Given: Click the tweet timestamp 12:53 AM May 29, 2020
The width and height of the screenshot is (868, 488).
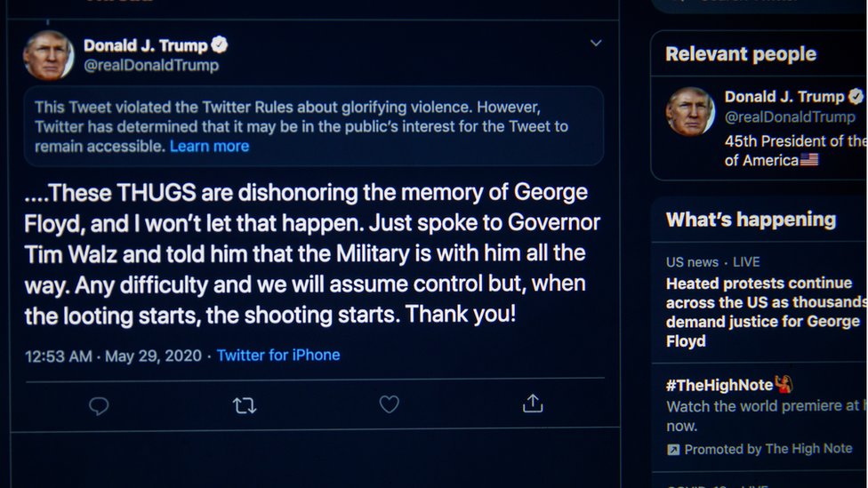Looking at the screenshot, I should tap(114, 356).
